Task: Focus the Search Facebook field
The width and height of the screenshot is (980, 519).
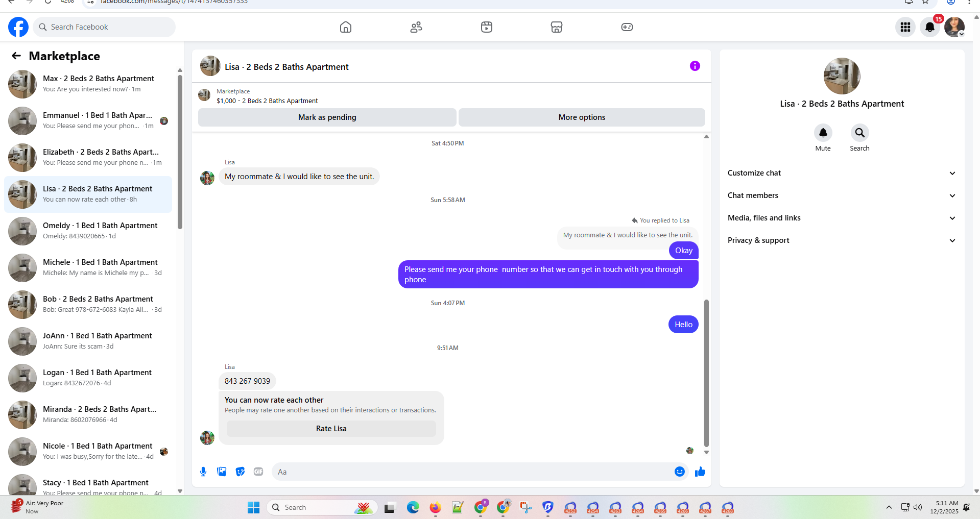Action: [104, 27]
